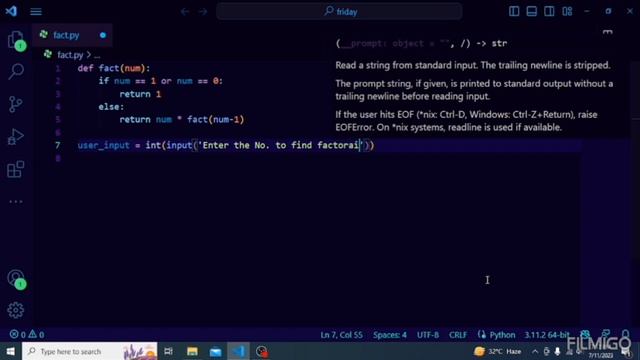
Task: Choose interpreter 3.11.2 64-bit
Action: [547, 335]
